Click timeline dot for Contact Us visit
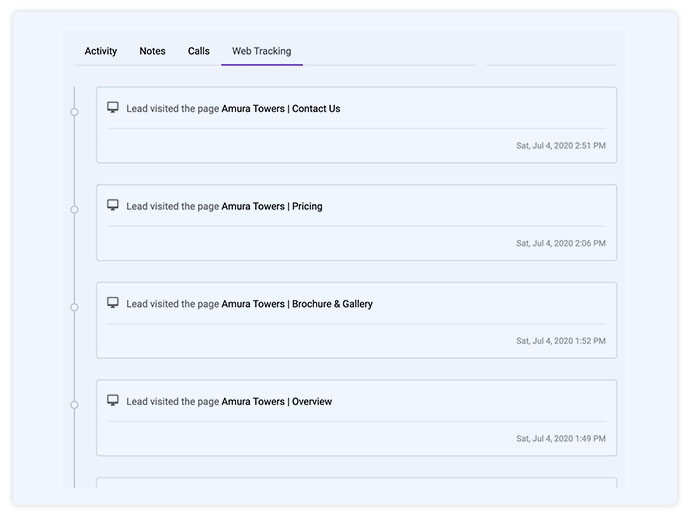The height and width of the screenshot is (517, 689). [74, 112]
